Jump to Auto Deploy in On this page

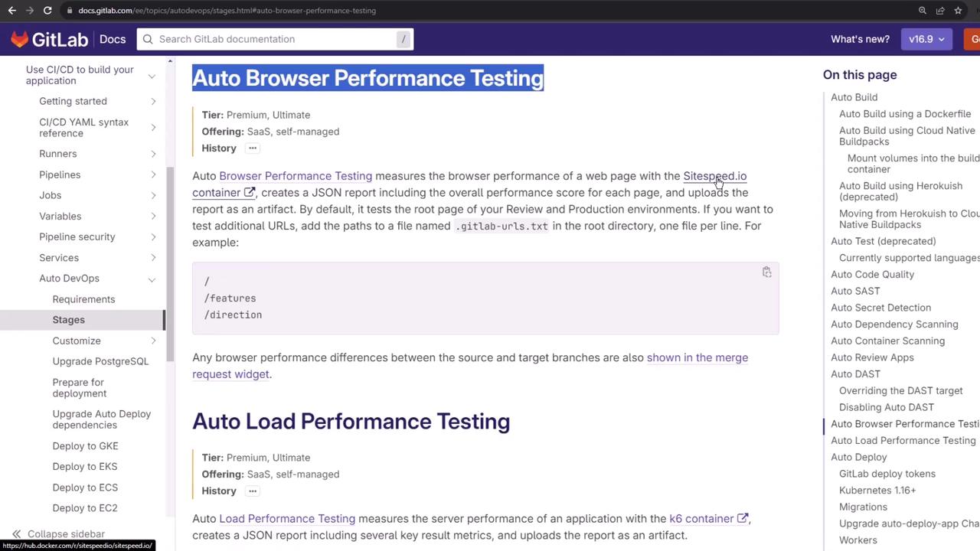pyautogui.click(x=858, y=457)
